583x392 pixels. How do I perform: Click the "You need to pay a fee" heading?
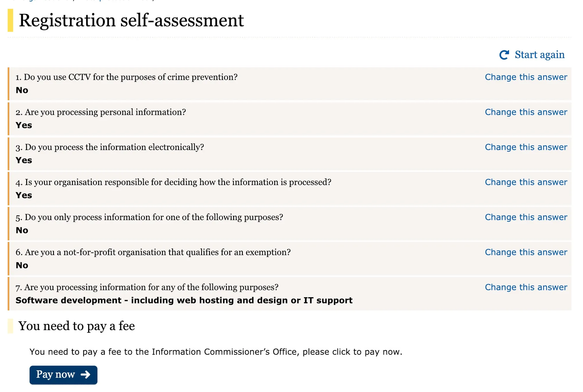point(76,326)
